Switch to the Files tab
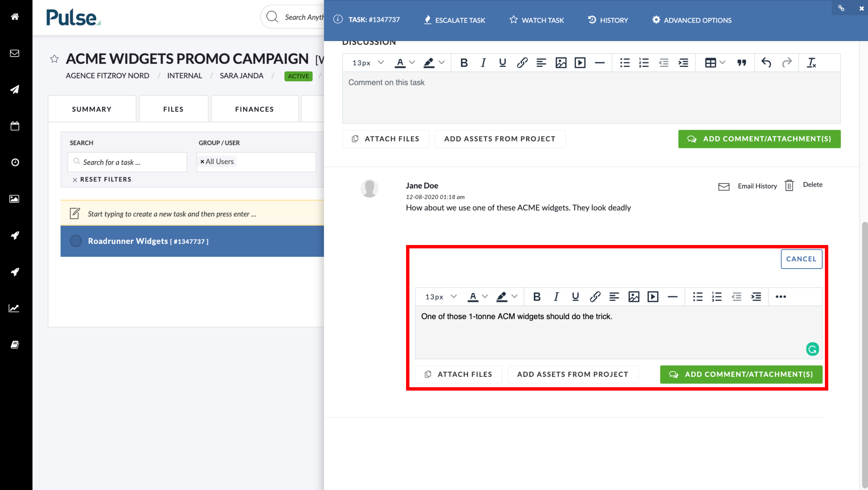This screenshot has height=490, width=868. [173, 109]
